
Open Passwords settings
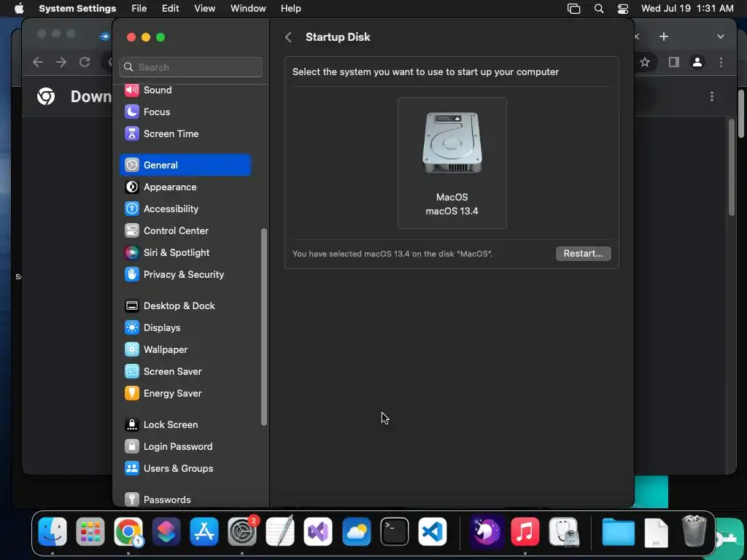pyautogui.click(x=185, y=500)
